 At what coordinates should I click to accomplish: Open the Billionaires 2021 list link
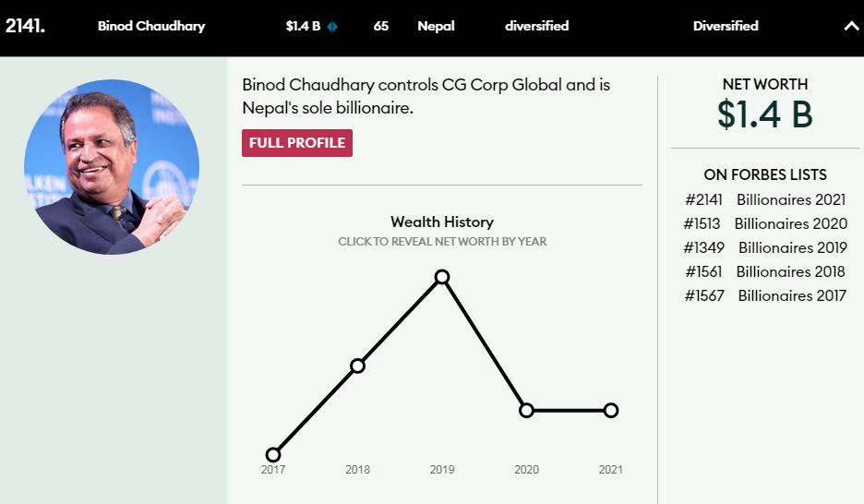[x=791, y=199]
